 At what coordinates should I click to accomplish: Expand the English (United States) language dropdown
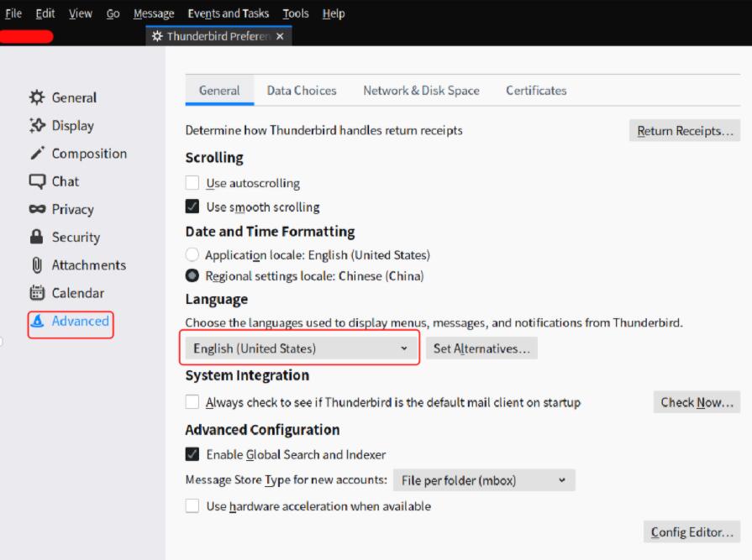point(300,348)
